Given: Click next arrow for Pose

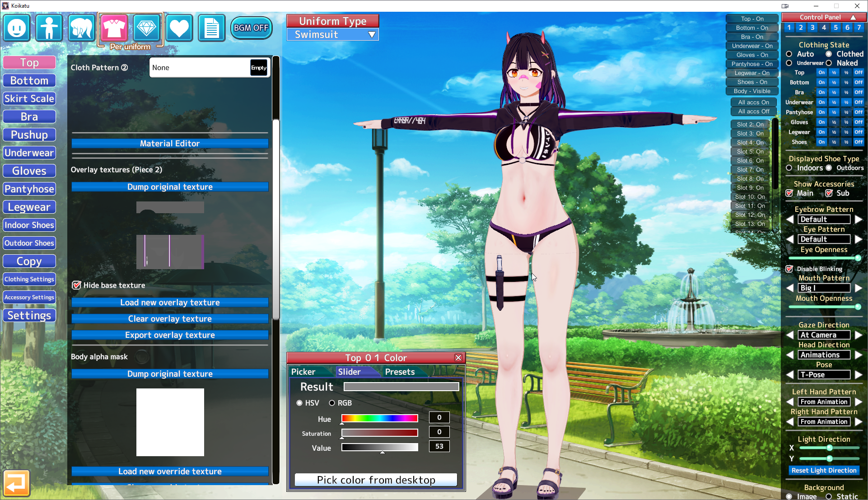Looking at the screenshot, I should 859,375.
